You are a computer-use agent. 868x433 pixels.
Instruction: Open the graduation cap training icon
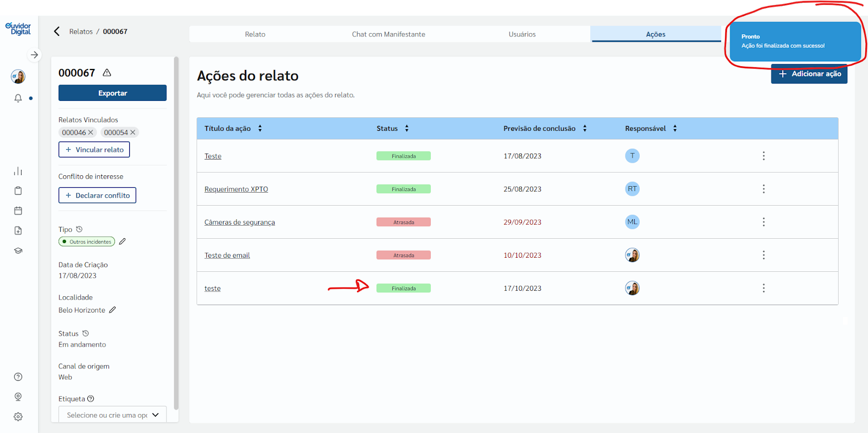18,251
